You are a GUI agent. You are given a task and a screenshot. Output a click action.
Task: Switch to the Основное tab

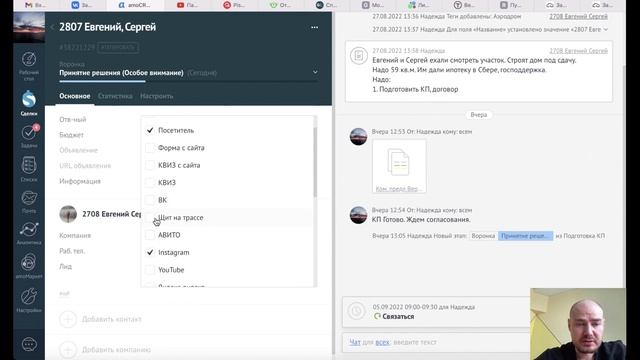click(x=75, y=96)
